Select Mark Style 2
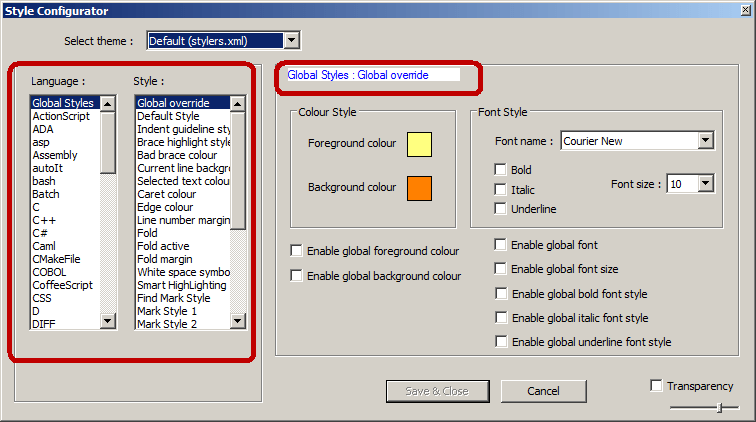Viewport: 756px width, 422px height. [183, 324]
